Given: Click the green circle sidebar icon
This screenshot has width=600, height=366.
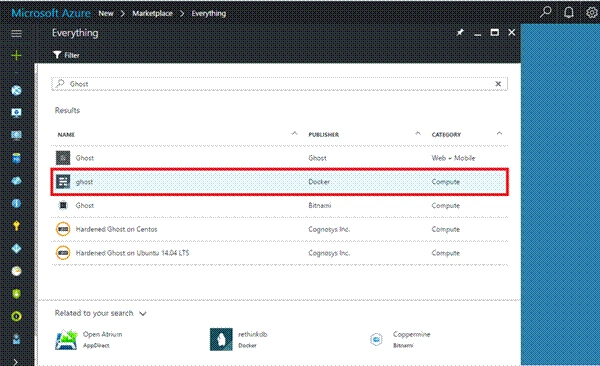Looking at the screenshot, I should [16, 316].
